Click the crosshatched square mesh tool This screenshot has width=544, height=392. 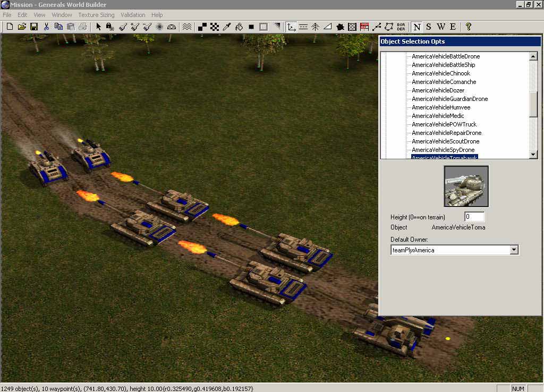pos(352,27)
